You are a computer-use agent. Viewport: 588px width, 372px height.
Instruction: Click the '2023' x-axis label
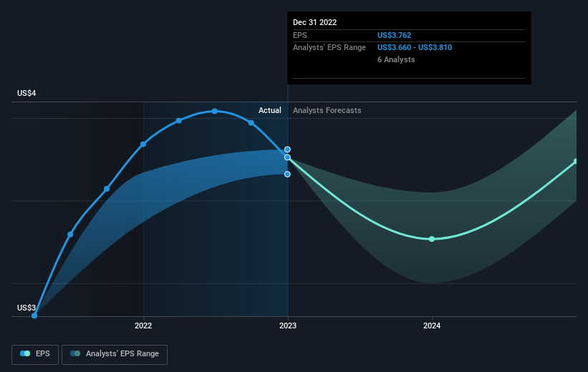[288, 326]
